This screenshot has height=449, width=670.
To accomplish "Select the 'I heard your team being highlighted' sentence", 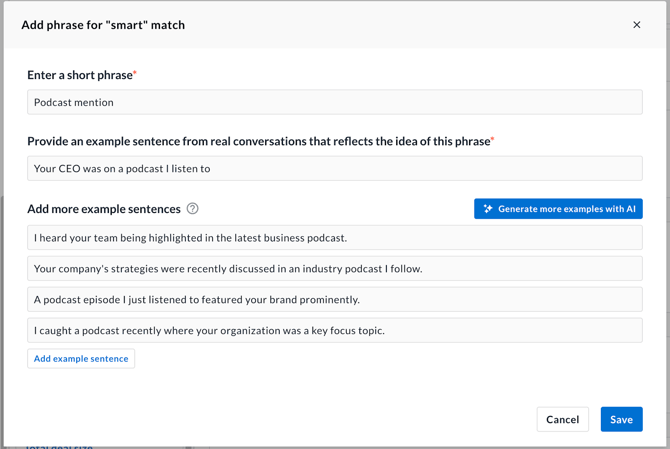I will [x=334, y=238].
